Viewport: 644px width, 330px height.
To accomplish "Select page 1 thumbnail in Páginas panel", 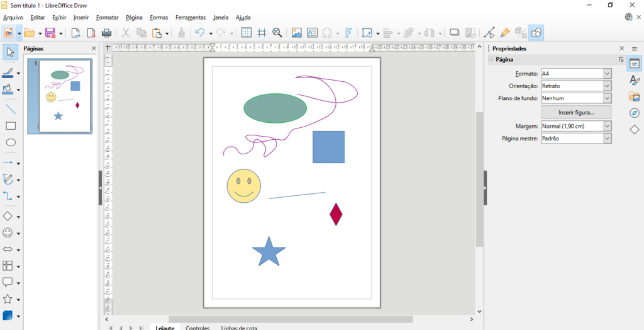I will [65, 96].
